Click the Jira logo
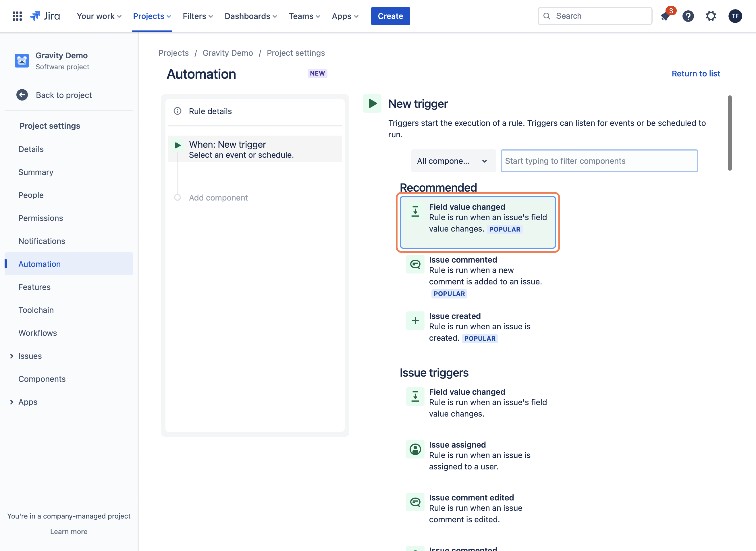Screen dimensions: 756x551 [x=45, y=16]
